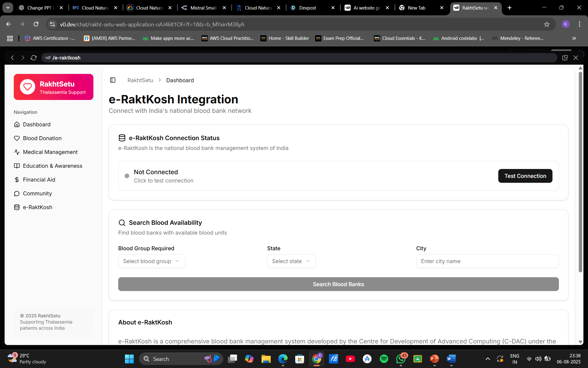Viewport: 588px width, 368px height.
Task: Select Financial Aid navigation item
Action: click(39, 180)
